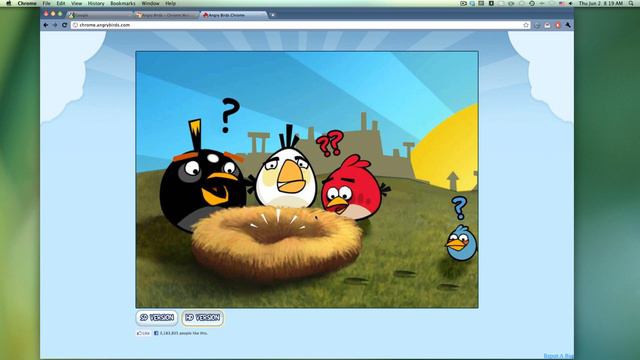Switch to the first Google tab

point(100,15)
